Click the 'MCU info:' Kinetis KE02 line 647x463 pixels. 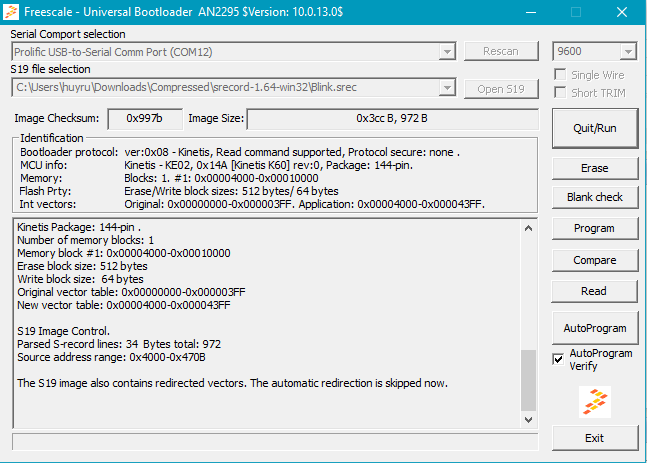click(x=216, y=165)
